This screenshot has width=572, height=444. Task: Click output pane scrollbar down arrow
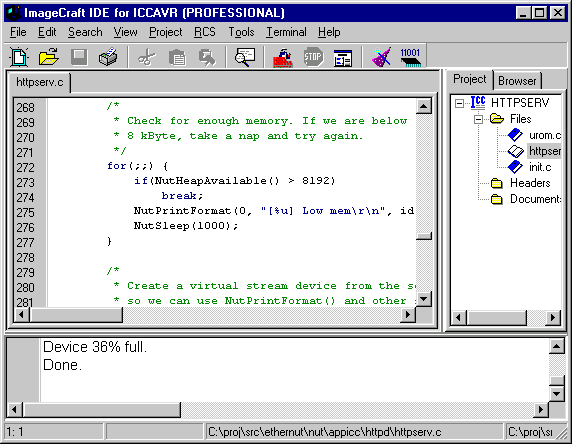557,393
